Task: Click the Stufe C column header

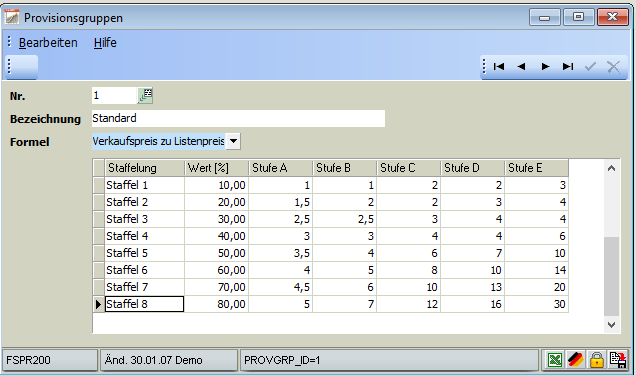Action: 409,168
